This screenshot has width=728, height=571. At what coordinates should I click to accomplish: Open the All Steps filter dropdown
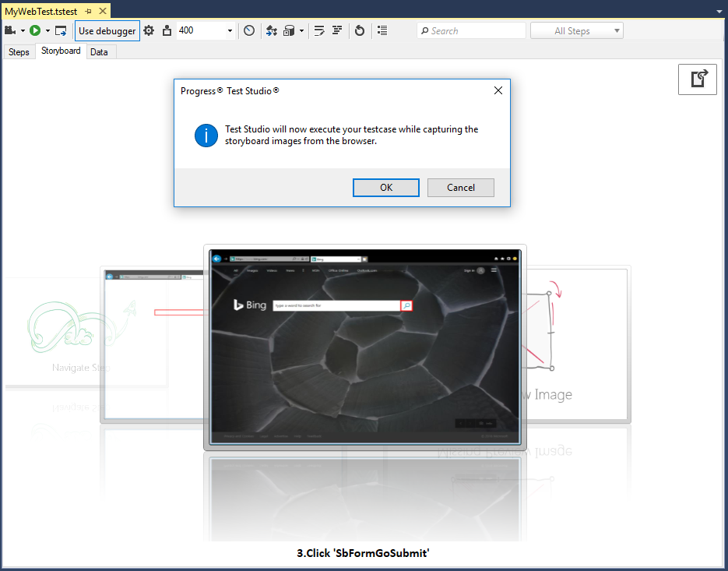[x=577, y=30]
